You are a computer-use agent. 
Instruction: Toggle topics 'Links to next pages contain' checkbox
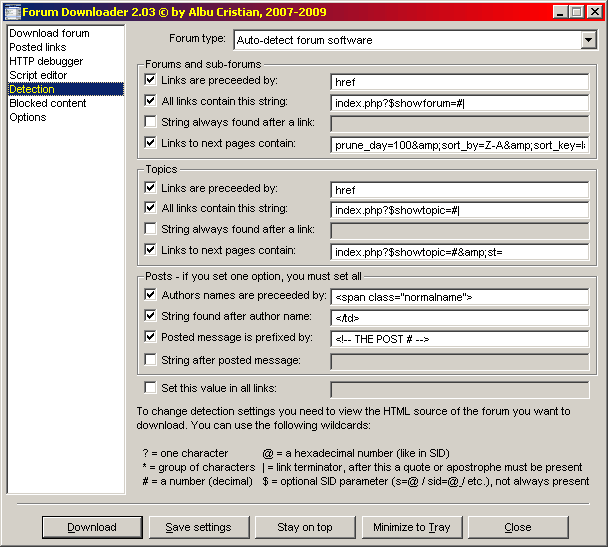[x=150, y=250]
